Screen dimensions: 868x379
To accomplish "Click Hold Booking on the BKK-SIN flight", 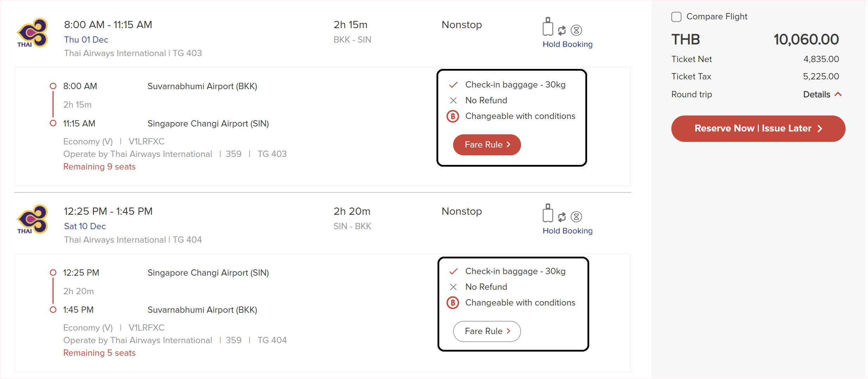I will pos(567,44).
